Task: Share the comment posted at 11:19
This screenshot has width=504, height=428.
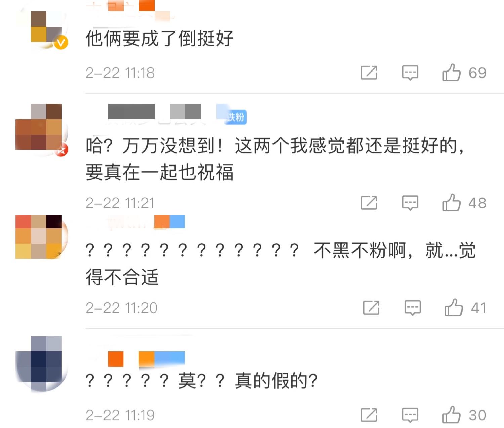Action: [x=369, y=415]
